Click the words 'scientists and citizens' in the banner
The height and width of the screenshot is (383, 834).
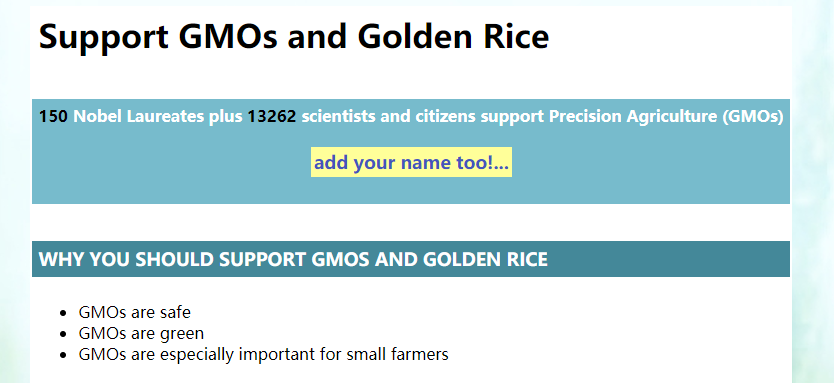click(388, 116)
